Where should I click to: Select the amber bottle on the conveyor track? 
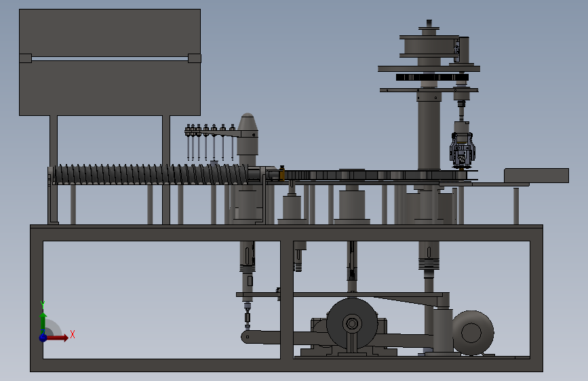[x=281, y=174]
